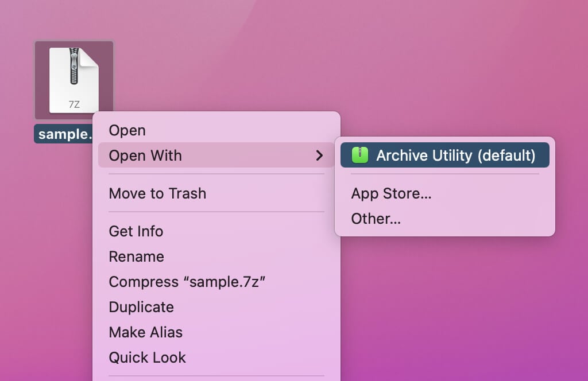Click the sample.7z archive file icon
Viewport: 588px width, 381px height.
tap(73, 80)
